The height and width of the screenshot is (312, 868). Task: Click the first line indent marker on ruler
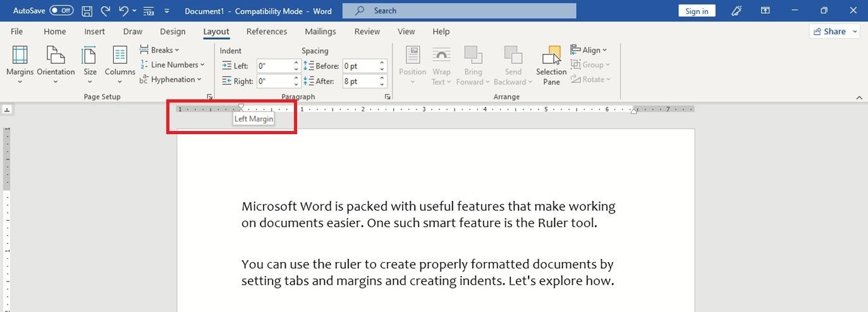pyautogui.click(x=241, y=106)
